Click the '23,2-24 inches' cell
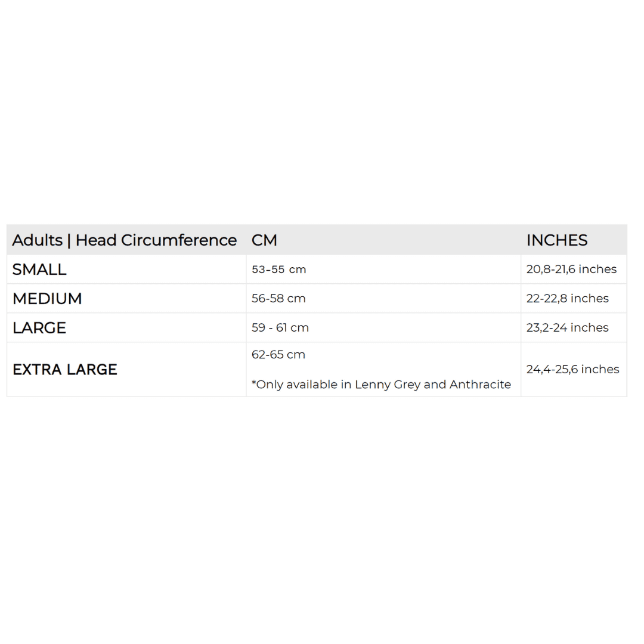The height and width of the screenshot is (644, 644). [x=567, y=328]
